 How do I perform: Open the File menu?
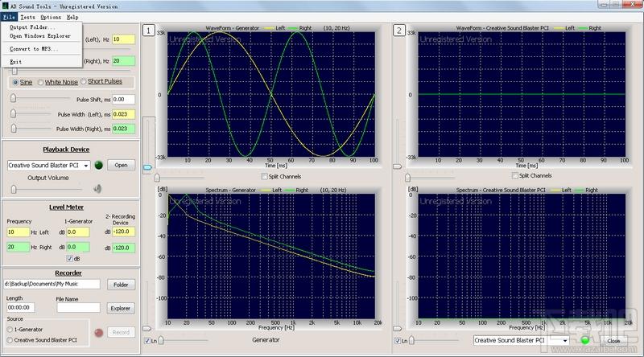click(x=9, y=17)
